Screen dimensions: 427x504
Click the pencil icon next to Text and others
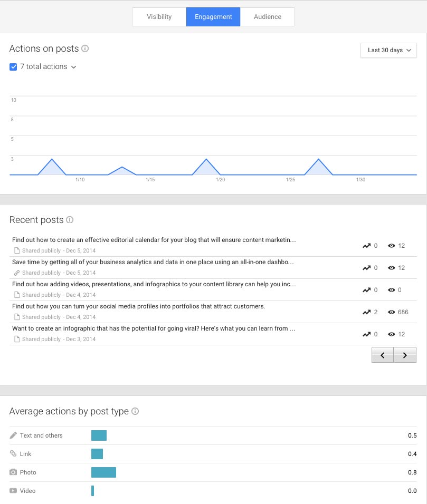pyautogui.click(x=13, y=435)
